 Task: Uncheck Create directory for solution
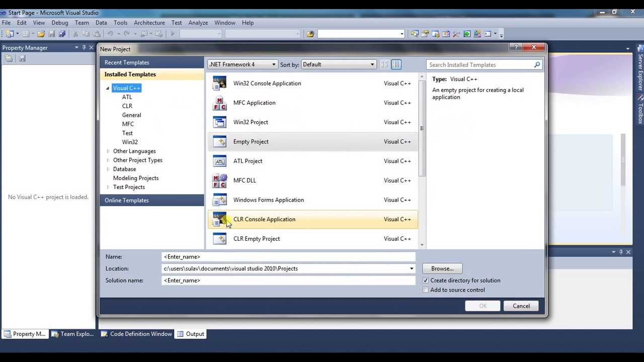426,281
